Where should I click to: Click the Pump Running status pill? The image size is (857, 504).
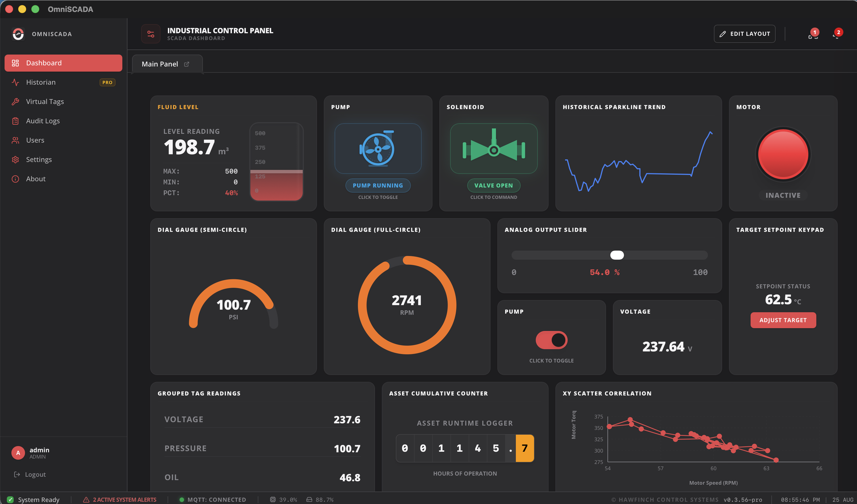point(378,186)
